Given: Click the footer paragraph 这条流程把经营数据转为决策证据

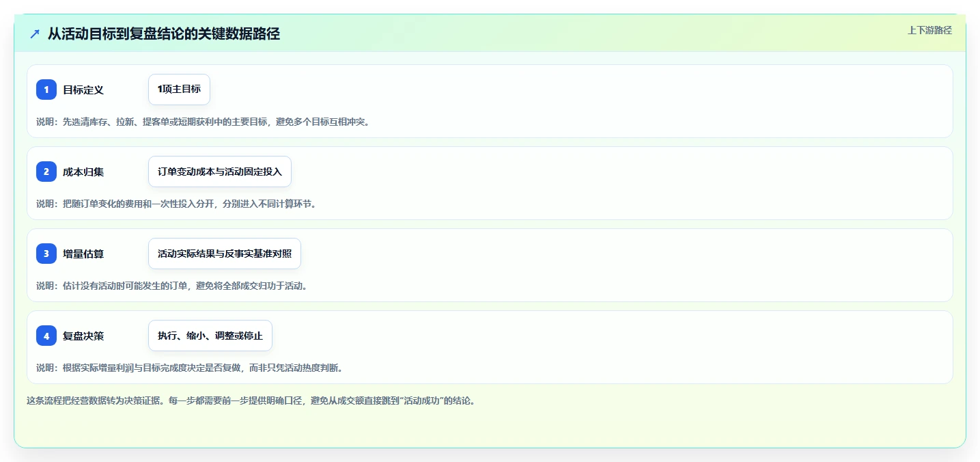Looking at the screenshot, I should (251, 400).
